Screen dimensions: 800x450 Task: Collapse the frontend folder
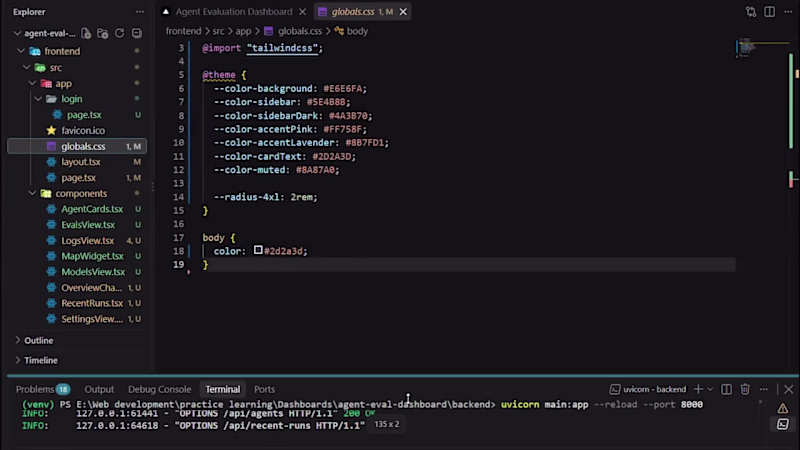21,51
